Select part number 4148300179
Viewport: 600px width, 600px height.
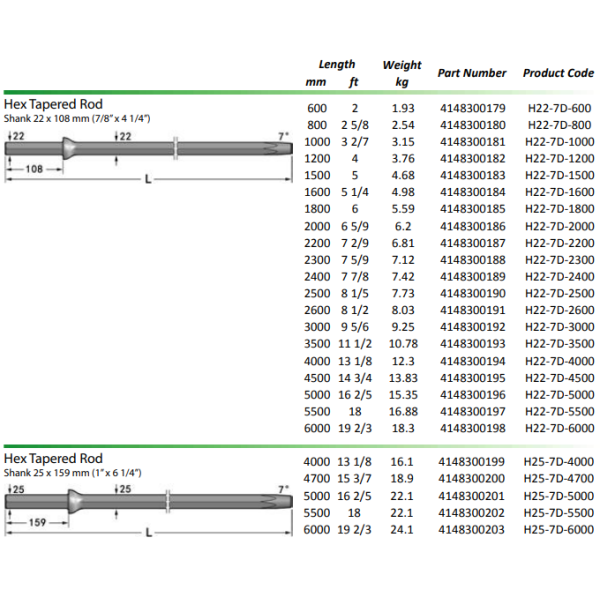click(473, 108)
